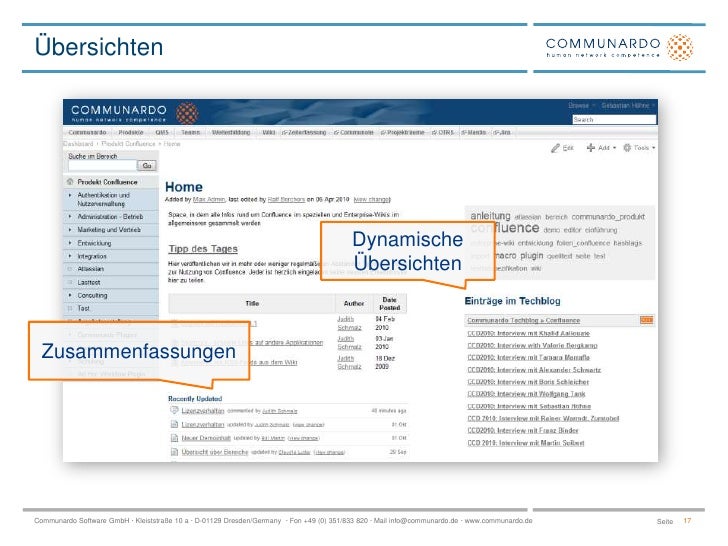Click the anleitung tag in cloud
Image resolution: width=728 pixels, height=546 pixels.
(490, 216)
